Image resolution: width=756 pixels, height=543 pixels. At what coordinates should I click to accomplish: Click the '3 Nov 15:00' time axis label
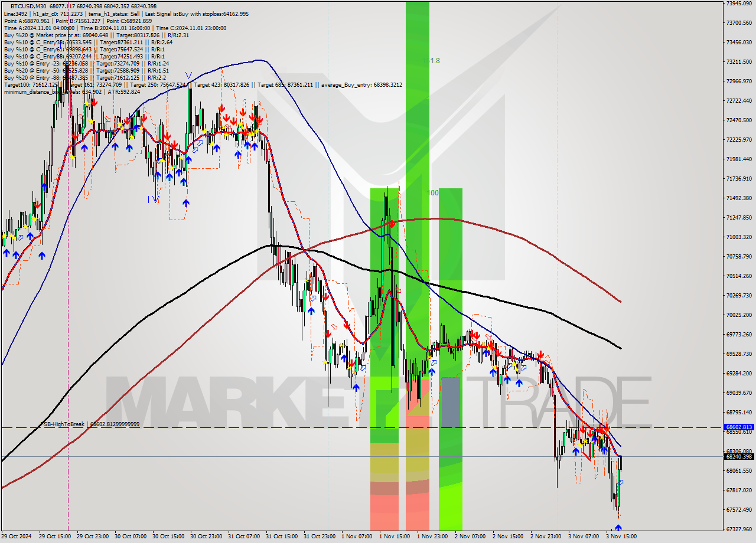coord(621,537)
